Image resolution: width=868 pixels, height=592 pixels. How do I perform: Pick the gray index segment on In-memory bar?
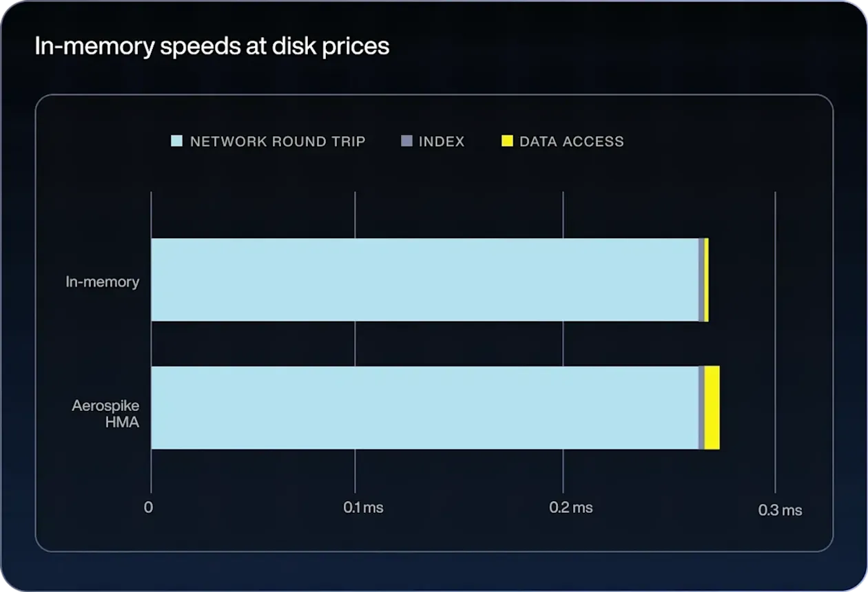tap(701, 279)
